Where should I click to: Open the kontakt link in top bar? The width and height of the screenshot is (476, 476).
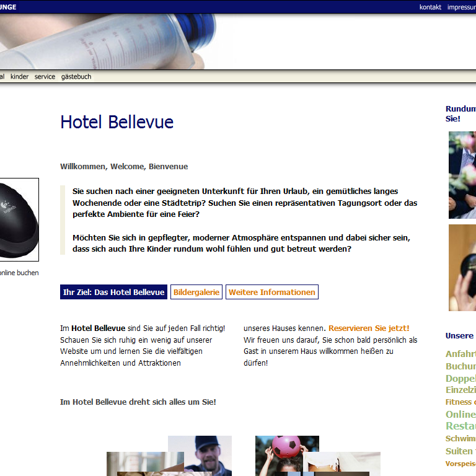pyautogui.click(x=430, y=7)
